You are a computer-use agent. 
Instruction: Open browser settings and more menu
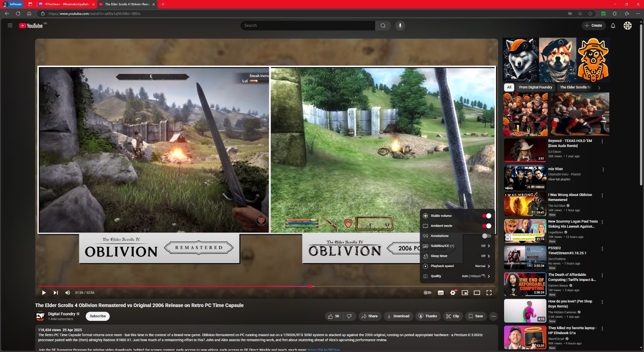(x=638, y=14)
